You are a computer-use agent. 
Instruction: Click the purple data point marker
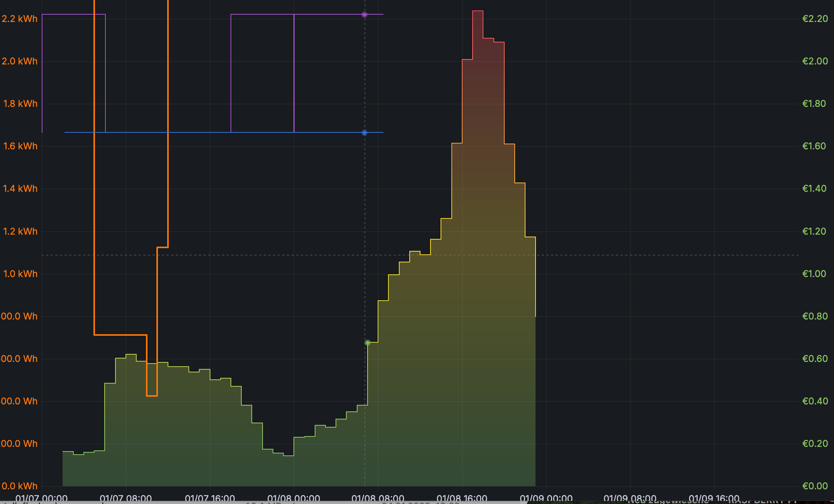coord(364,15)
